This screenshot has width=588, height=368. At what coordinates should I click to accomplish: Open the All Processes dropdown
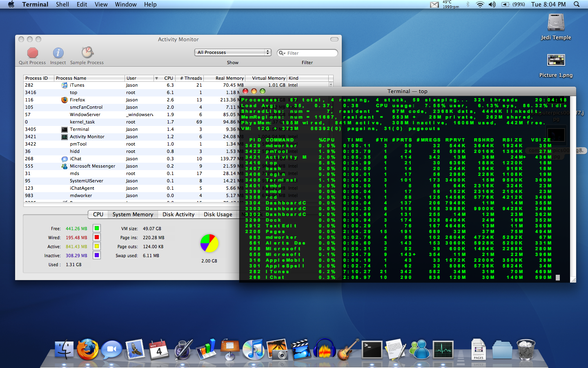233,52
